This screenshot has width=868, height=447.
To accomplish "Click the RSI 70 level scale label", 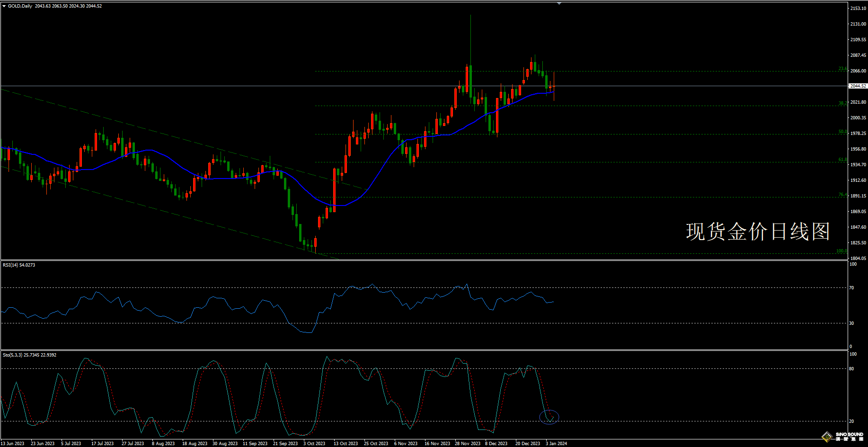I will tap(851, 288).
